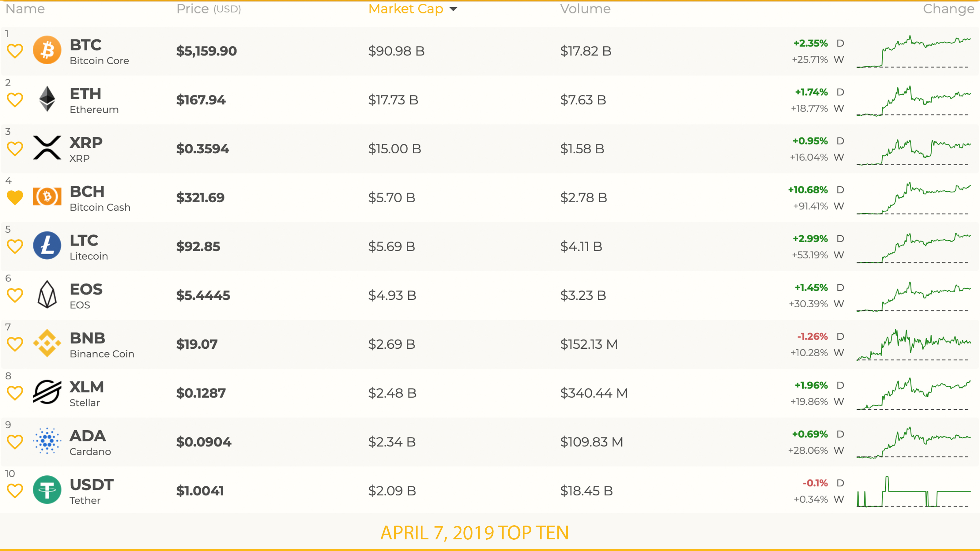
Task: Open Bitcoin Cash via its coin icon
Action: 47,197
